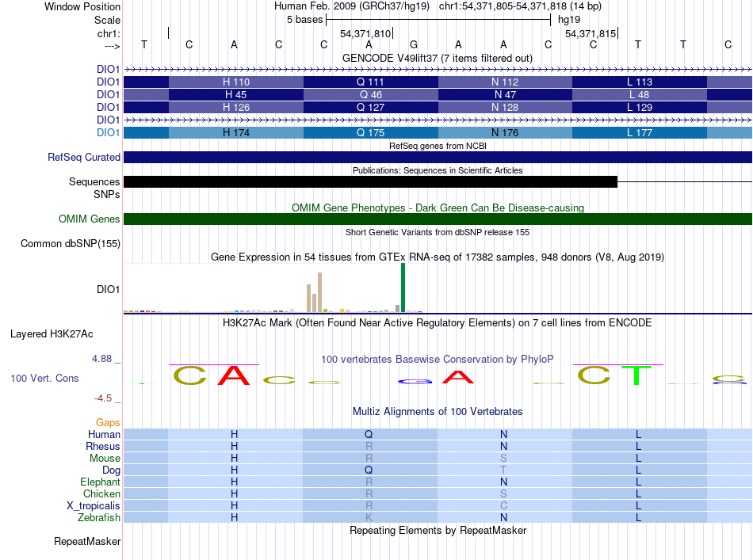The image size is (753, 560).
Task: Click the G base in sequence row
Action: (414, 44)
